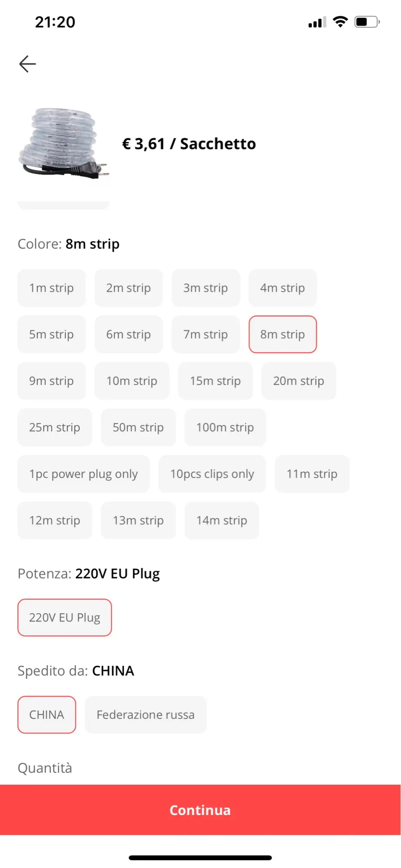
Task: Choose the 4m strip variant
Action: 283,288
